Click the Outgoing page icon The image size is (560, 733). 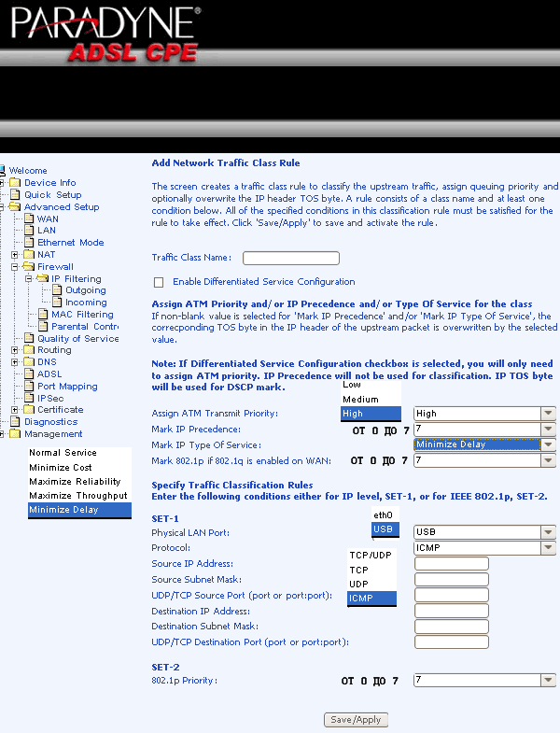[57, 290]
